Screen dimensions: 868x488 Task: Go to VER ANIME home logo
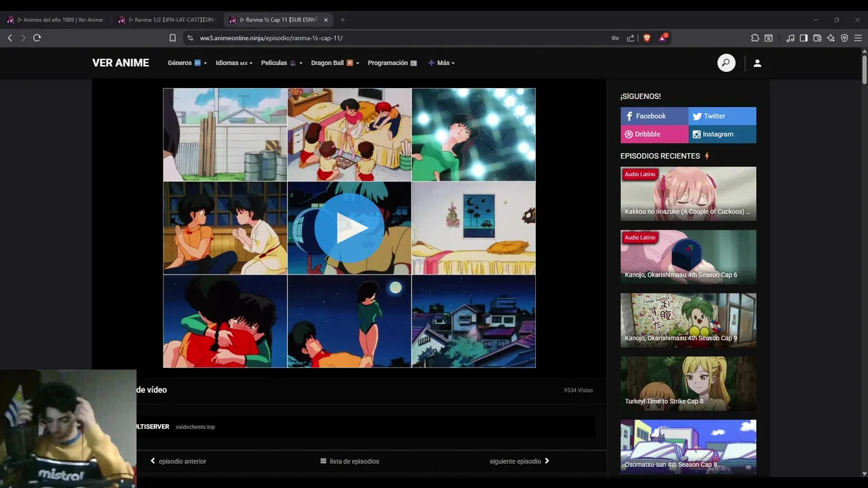121,63
